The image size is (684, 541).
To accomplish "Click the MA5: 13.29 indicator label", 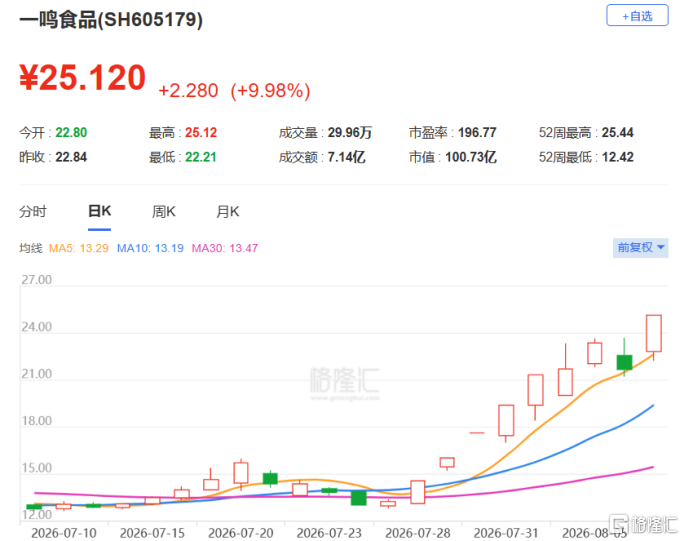I will [x=79, y=248].
